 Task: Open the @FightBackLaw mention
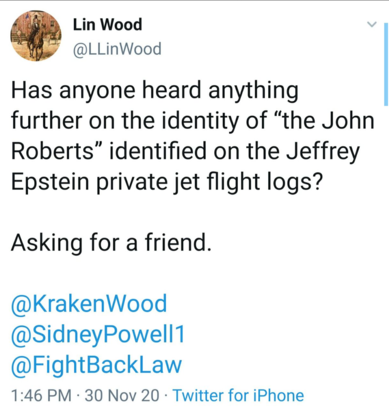97,365
